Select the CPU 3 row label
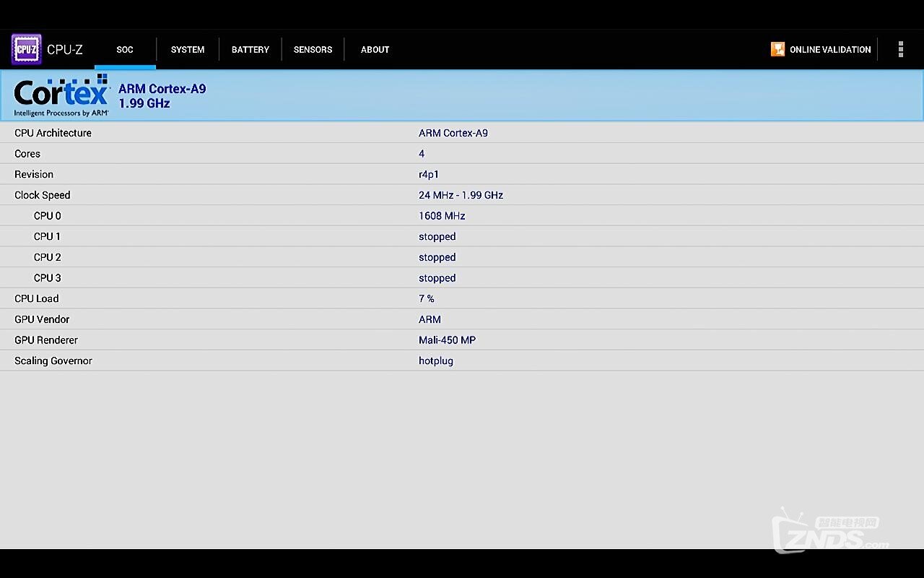 tap(48, 278)
